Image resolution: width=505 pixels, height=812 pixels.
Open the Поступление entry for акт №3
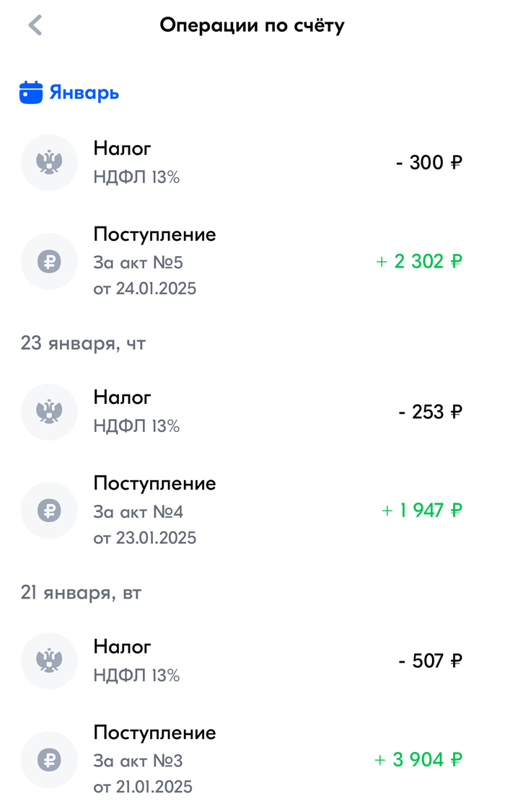click(x=154, y=733)
